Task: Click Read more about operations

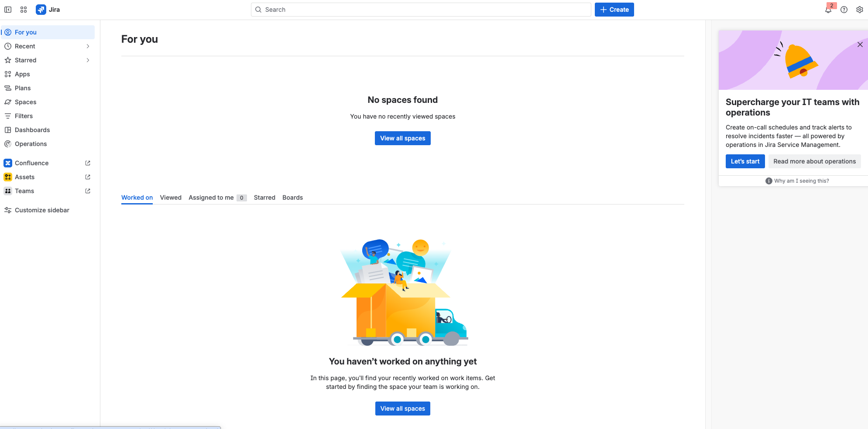Action: point(814,161)
